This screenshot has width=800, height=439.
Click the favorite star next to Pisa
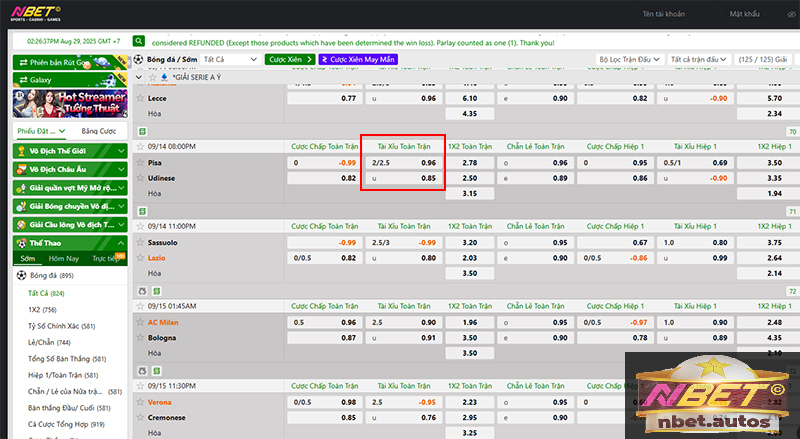point(140,162)
